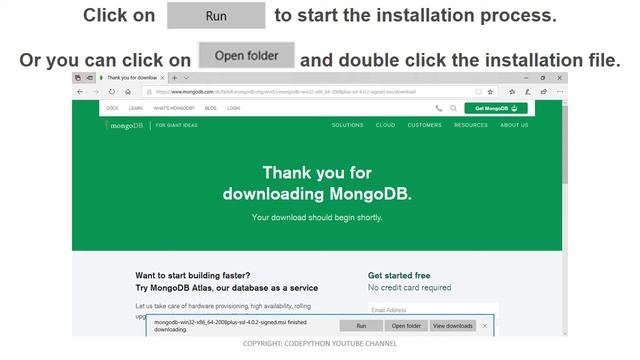Go back in the browser
Viewport: 640px width, 360px height.
click(80, 92)
